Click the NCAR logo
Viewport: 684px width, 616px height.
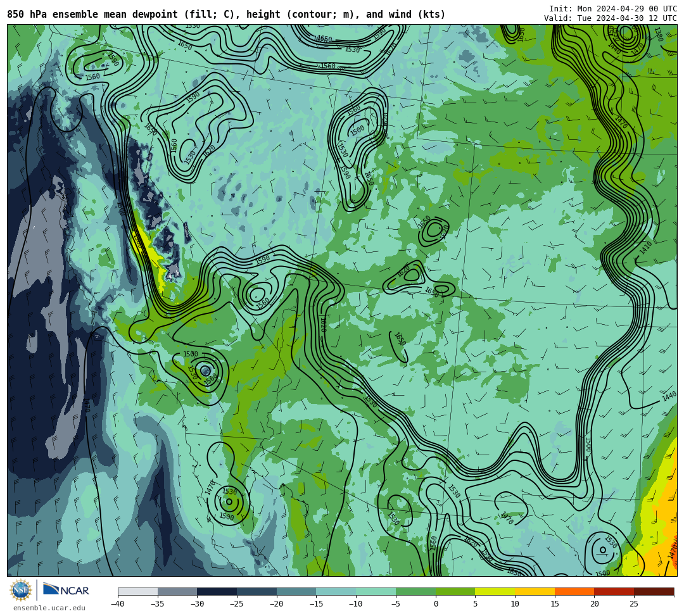pos(66,590)
